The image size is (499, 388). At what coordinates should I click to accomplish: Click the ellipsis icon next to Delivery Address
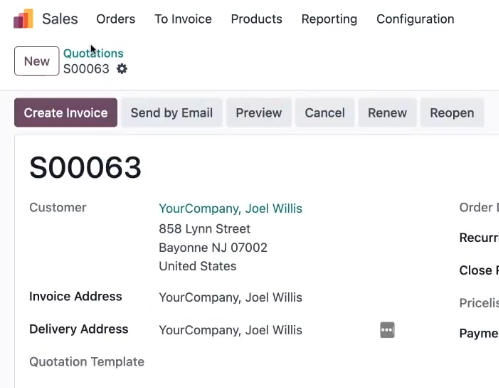click(x=387, y=330)
